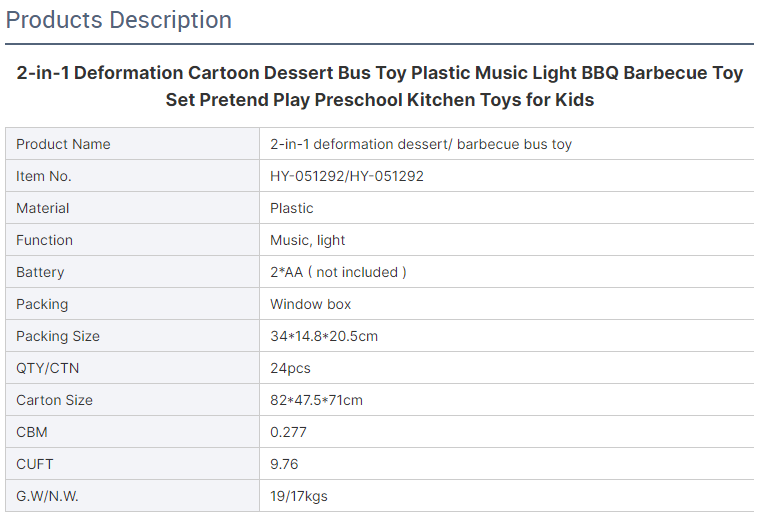
Task: Click the Music, light function value
Action: pos(307,240)
